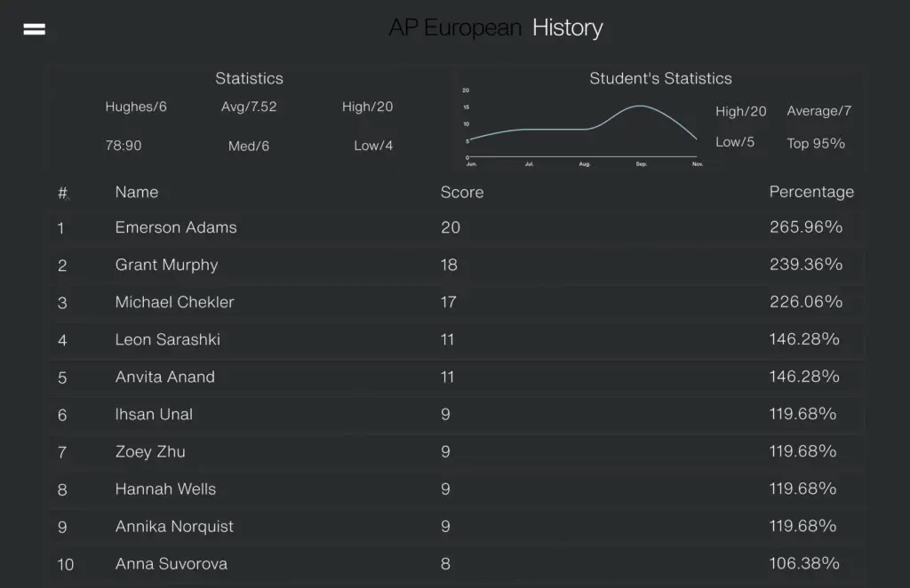
Task: Pick Hannah Wells row
Action: [x=457, y=489]
